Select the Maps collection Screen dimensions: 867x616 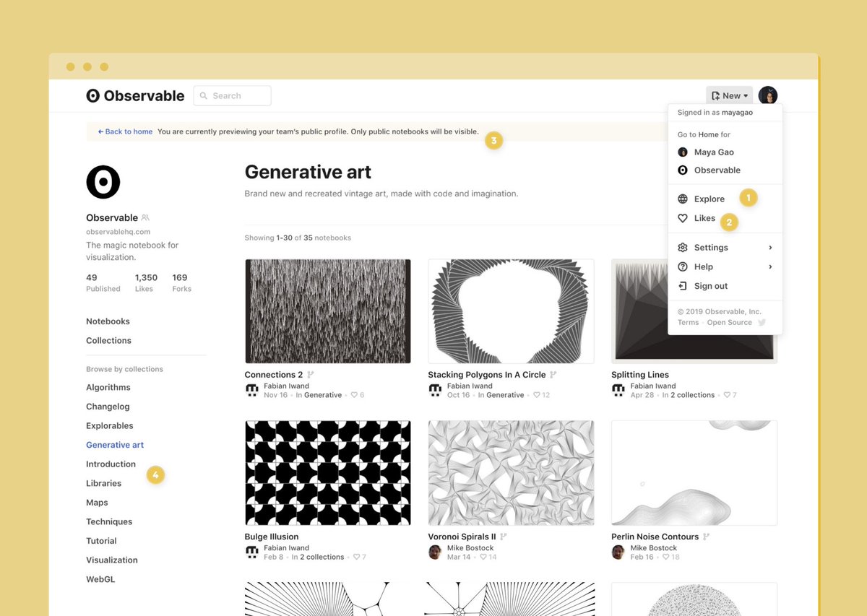click(x=97, y=503)
